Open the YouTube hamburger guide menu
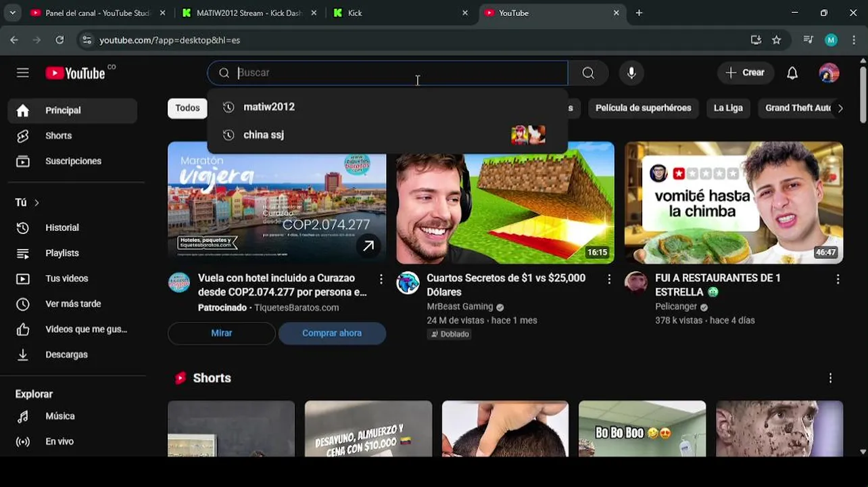868x487 pixels. pos(23,73)
